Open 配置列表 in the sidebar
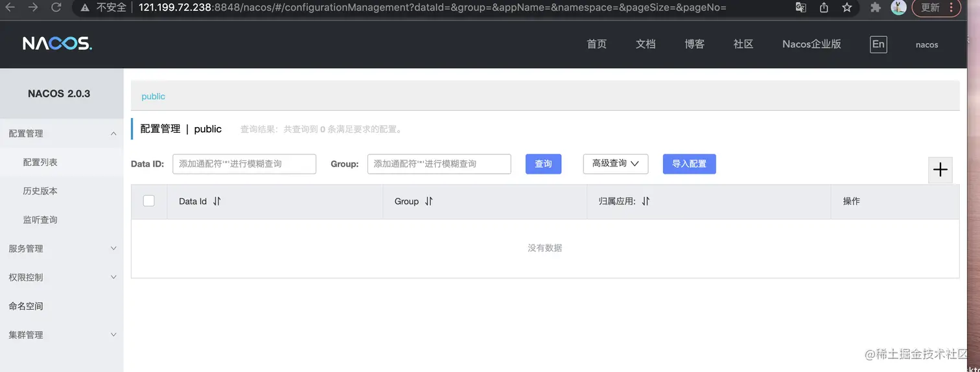Viewport: 980px width, 372px height. (40, 162)
